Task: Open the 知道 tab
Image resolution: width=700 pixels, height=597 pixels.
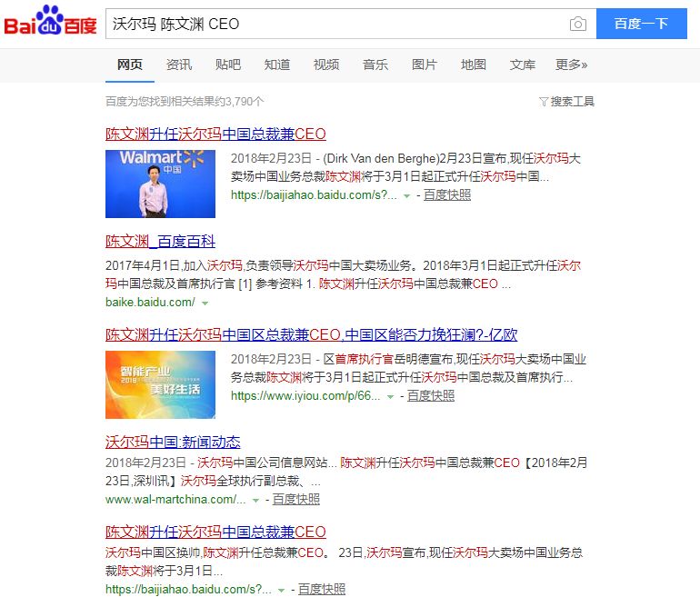Action: (x=277, y=65)
